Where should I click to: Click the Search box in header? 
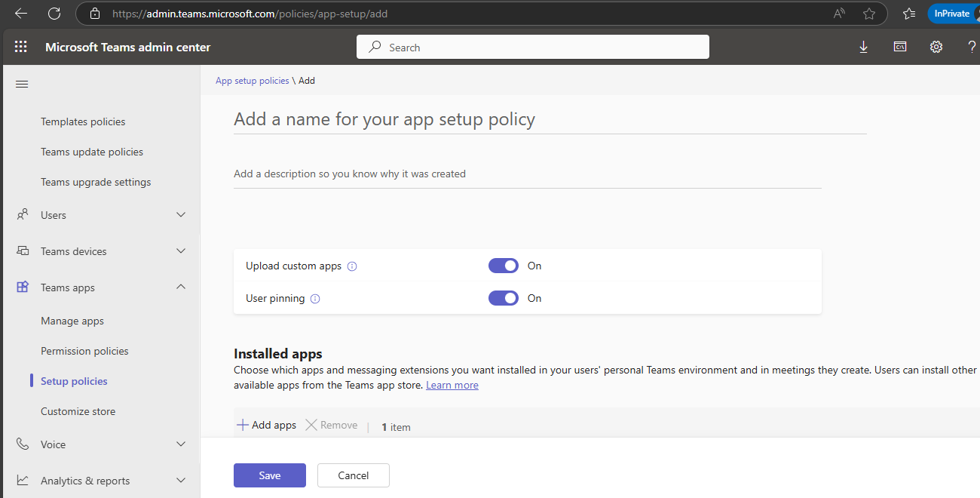tap(533, 47)
